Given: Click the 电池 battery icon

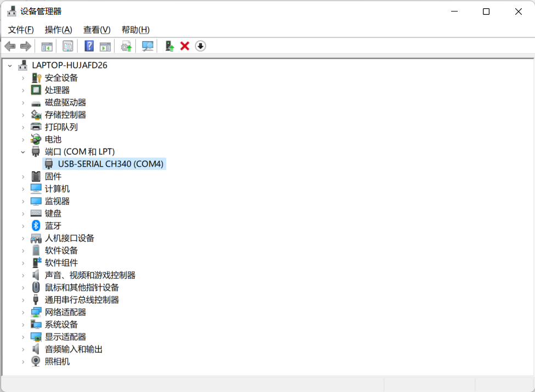Looking at the screenshot, I should point(36,139).
